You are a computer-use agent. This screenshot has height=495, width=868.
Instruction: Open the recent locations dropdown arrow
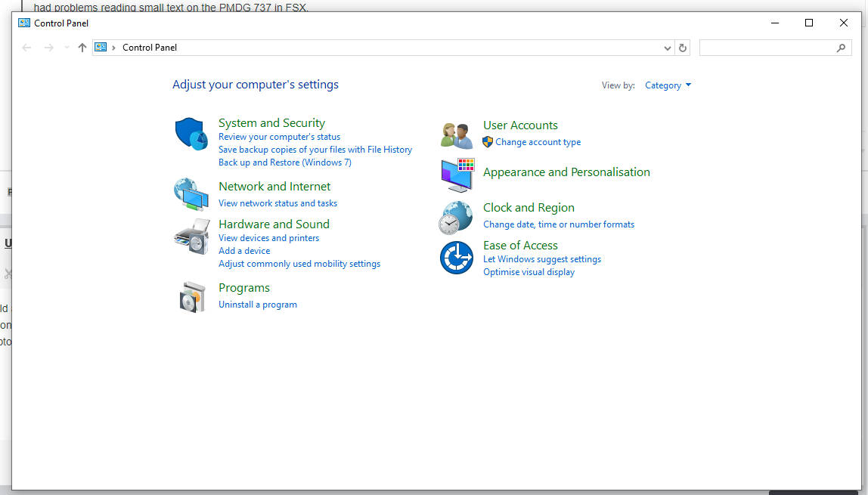[67, 48]
